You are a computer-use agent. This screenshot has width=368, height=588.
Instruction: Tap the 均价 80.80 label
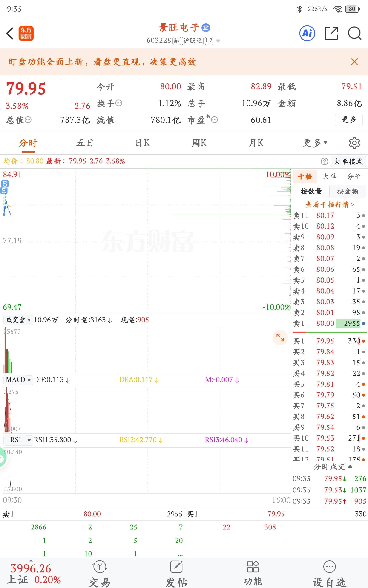pos(23,161)
